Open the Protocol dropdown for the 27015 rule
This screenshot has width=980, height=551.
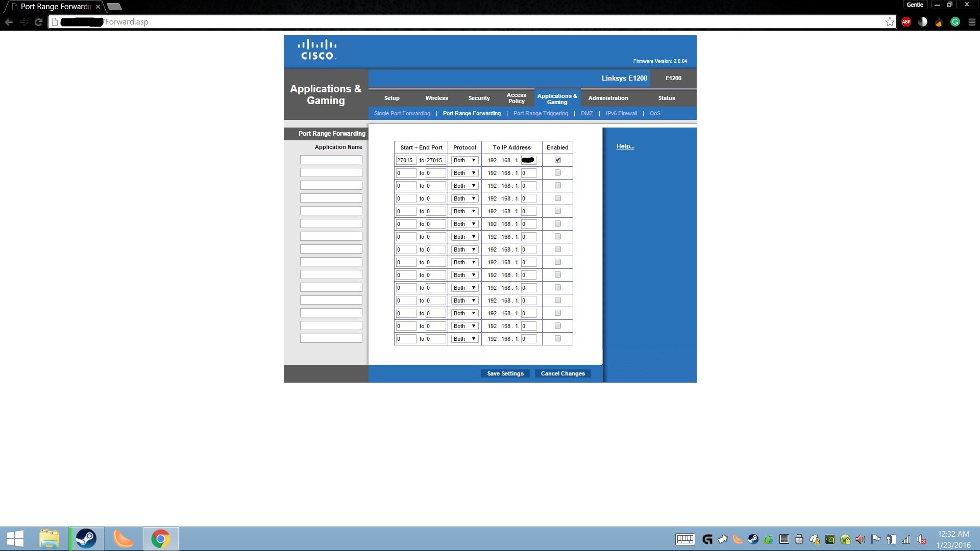pos(464,160)
